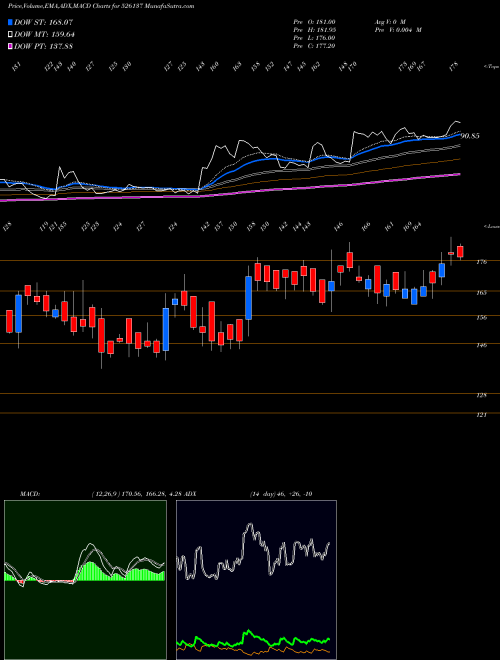
Task: Click the white DOW MT legend swatch
Action: tap(10, 34)
